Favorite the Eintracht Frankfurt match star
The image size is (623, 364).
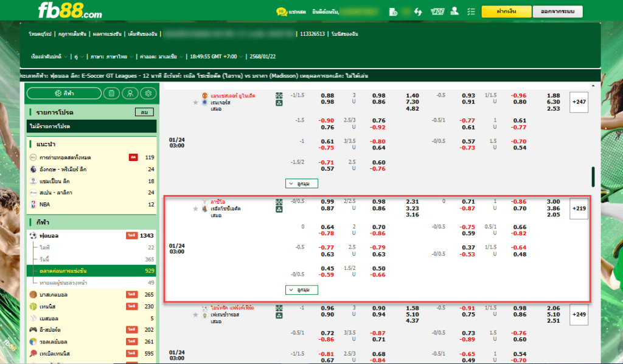[195, 315]
